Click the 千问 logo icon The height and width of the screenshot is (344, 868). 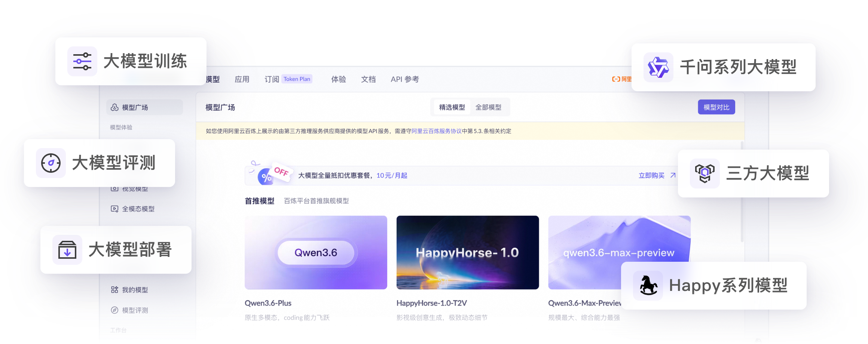click(658, 67)
